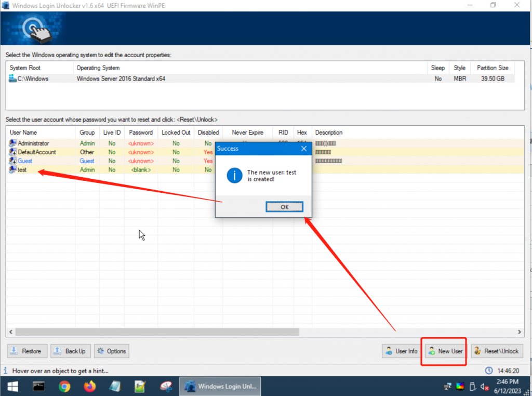The image size is (532, 396).
Task: Click the Description column header
Action: click(329, 133)
